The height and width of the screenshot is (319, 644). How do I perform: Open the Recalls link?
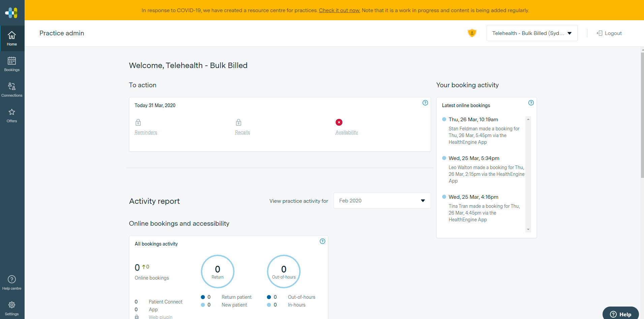point(242,132)
